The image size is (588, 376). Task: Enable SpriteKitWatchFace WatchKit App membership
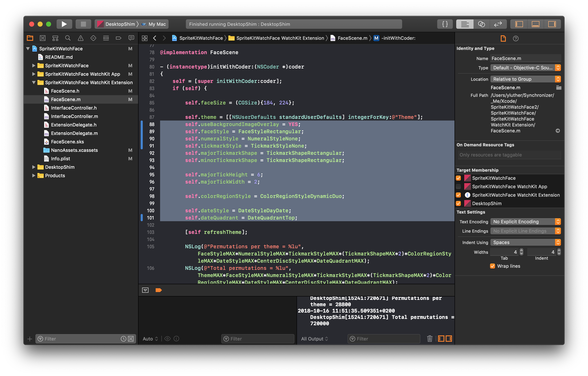[459, 187]
